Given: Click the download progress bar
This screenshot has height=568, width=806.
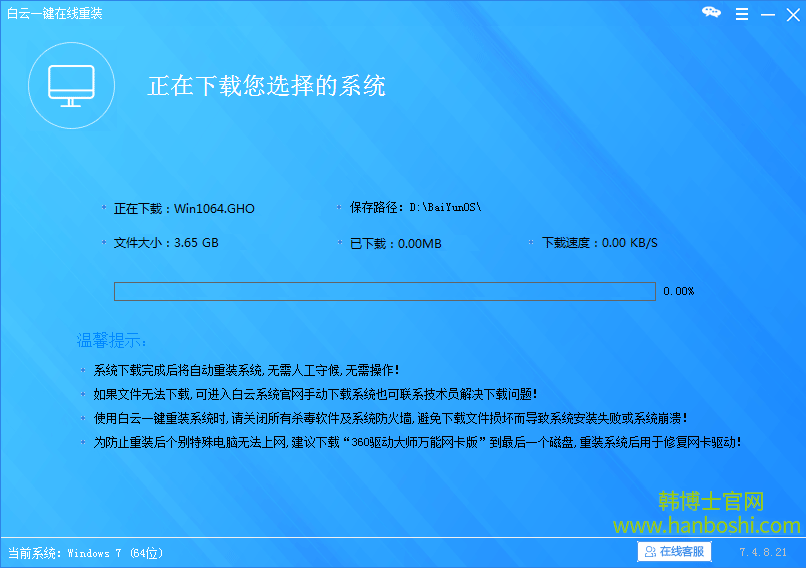Looking at the screenshot, I should (384, 291).
